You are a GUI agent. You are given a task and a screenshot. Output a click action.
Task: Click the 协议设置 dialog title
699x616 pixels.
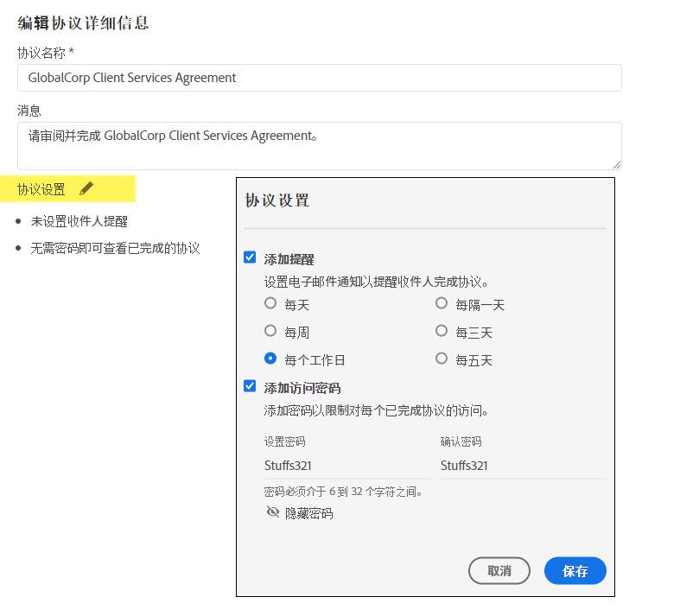pyautogui.click(x=277, y=200)
